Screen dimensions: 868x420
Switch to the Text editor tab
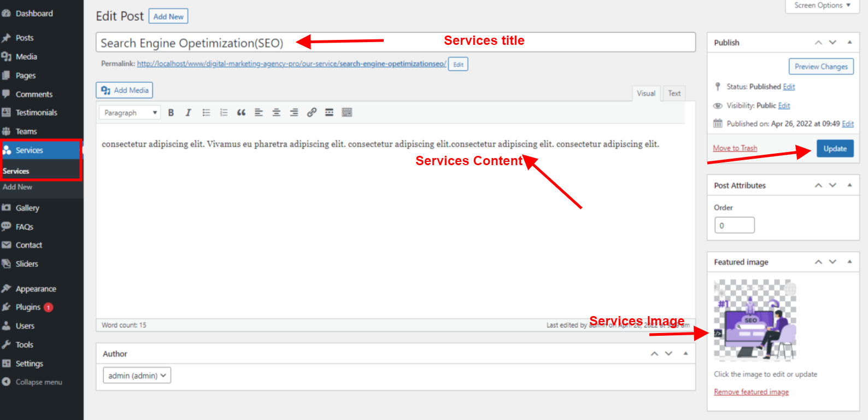pyautogui.click(x=674, y=94)
